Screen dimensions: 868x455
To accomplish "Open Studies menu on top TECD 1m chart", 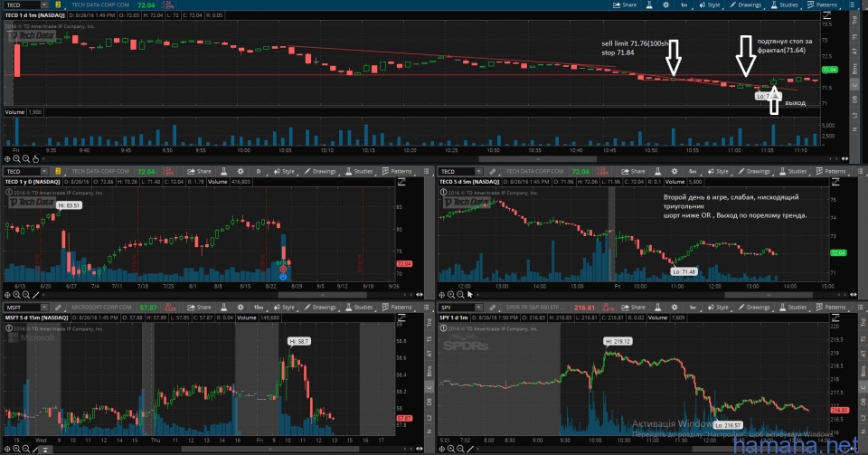I will pos(784,5).
